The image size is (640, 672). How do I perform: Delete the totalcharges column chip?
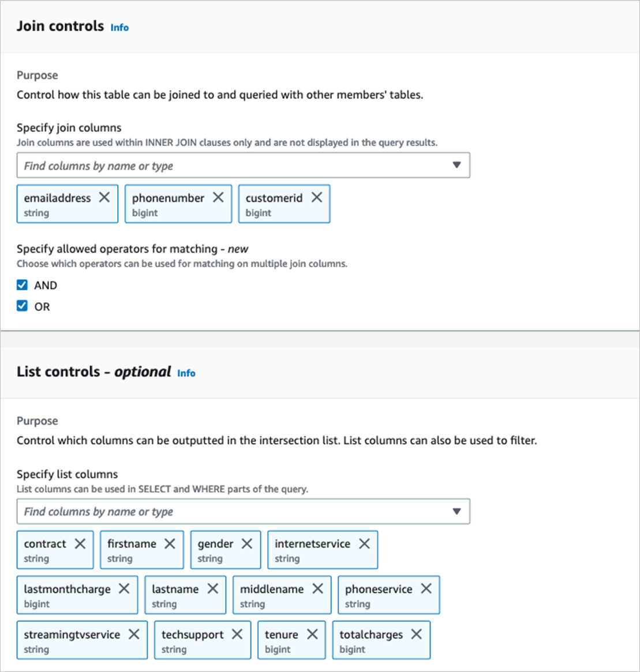416,634
